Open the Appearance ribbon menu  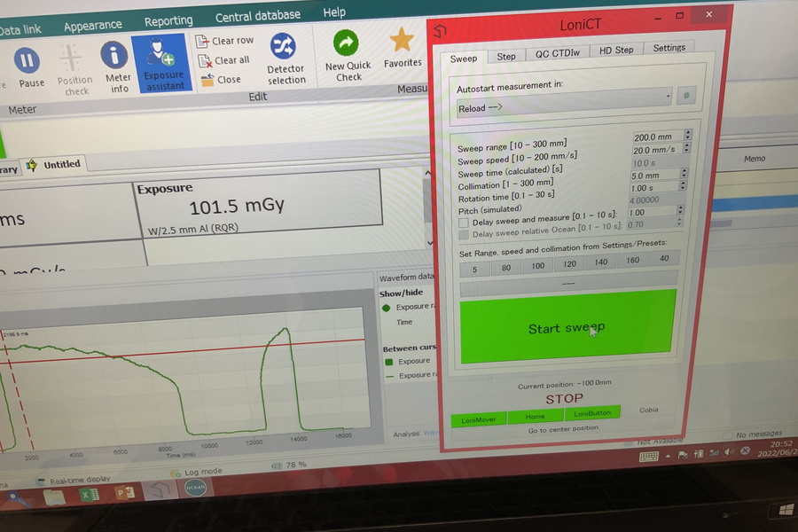93,27
